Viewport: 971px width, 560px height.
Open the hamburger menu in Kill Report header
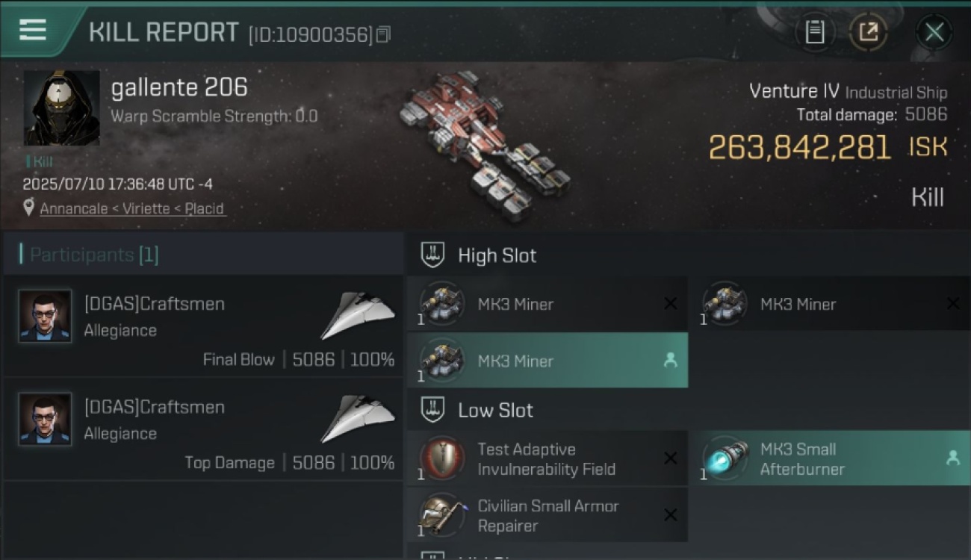(33, 30)
